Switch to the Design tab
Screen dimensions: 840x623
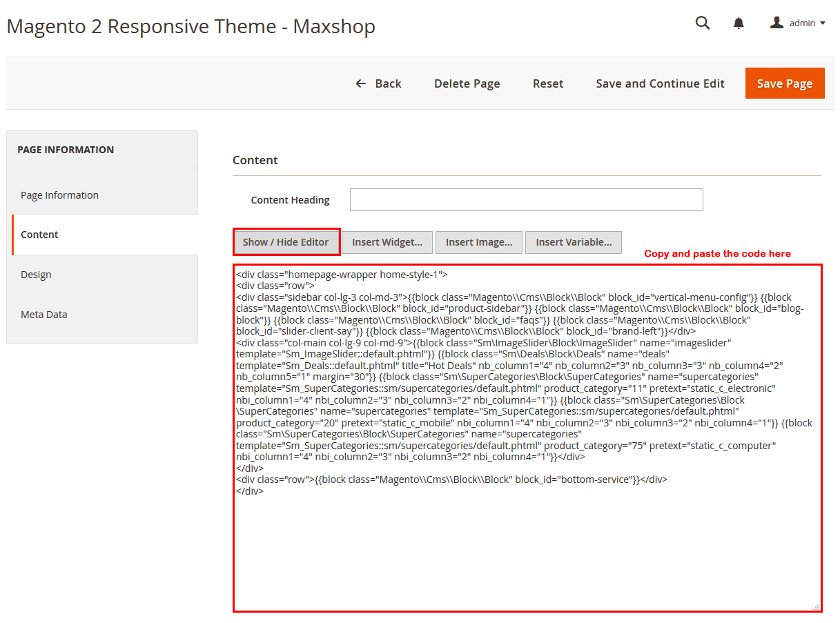click(102, 275)
